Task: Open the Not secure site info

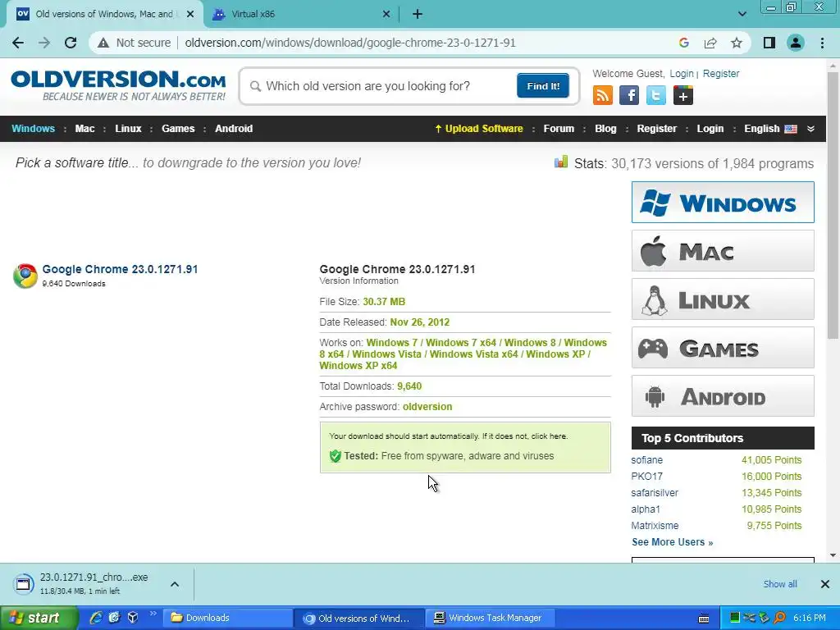Action: click(x=135, y=43)
